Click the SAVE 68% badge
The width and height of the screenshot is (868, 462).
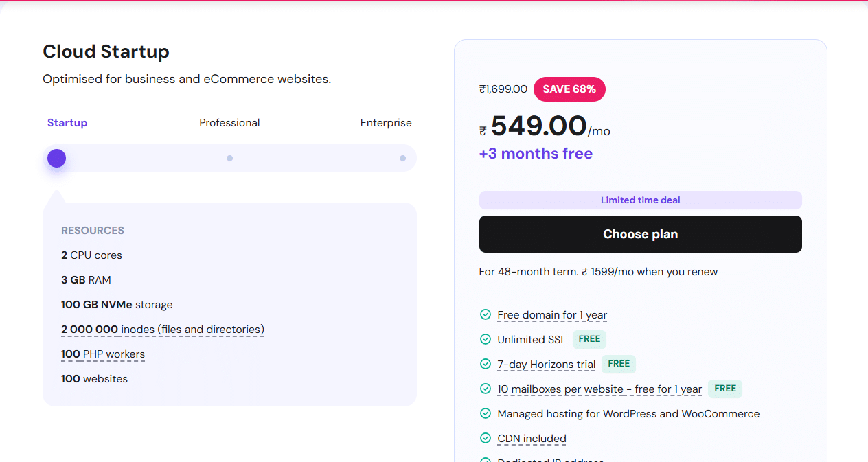point(569,89)
